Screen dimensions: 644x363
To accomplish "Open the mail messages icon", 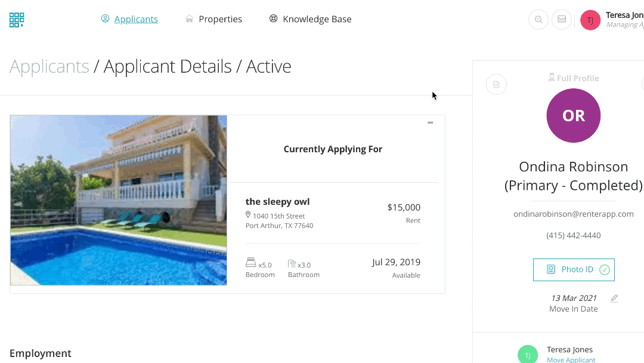I will point(562,20).
